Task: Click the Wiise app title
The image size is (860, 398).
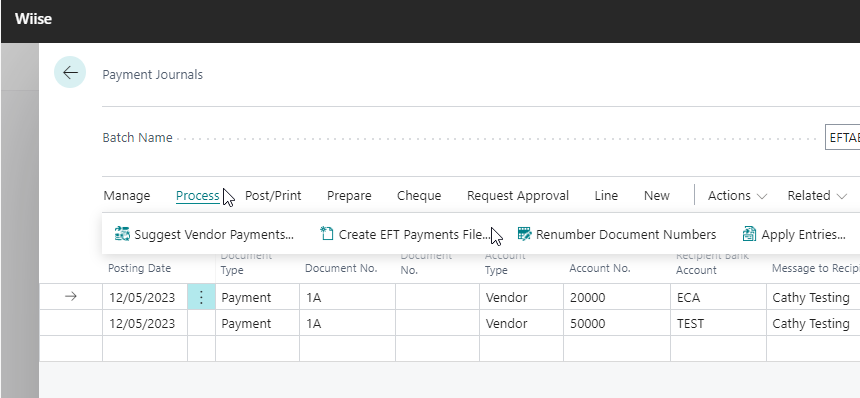Action: (x=33, y=19)
